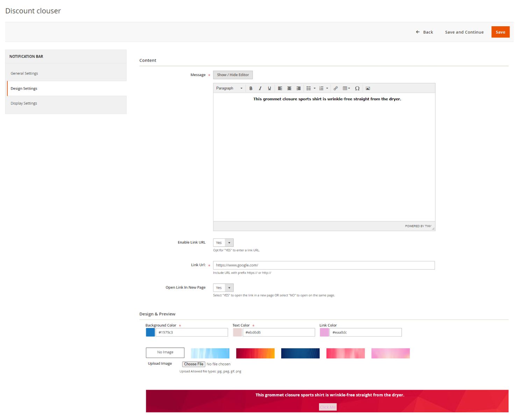Open the special character (omega) picker

[357, 89]
